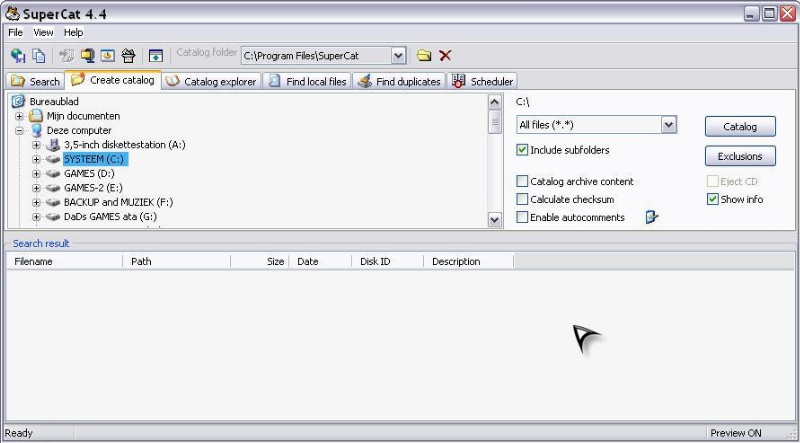
Task: Click the gift basket toolbar icon
Action: coord(128,56)
